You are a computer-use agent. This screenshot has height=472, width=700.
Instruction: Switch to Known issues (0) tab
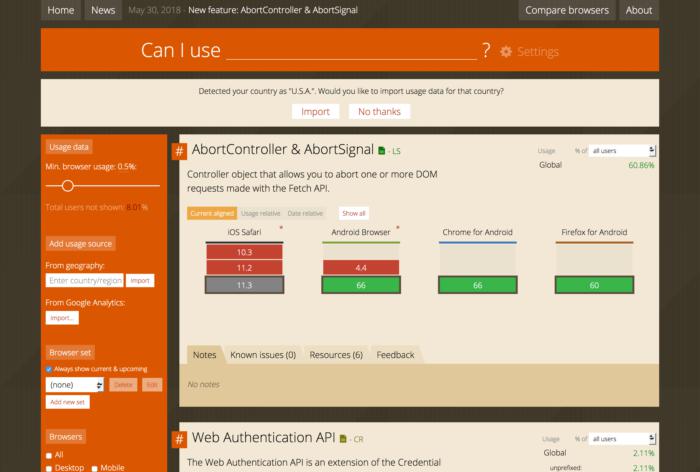tap(263, 355)
